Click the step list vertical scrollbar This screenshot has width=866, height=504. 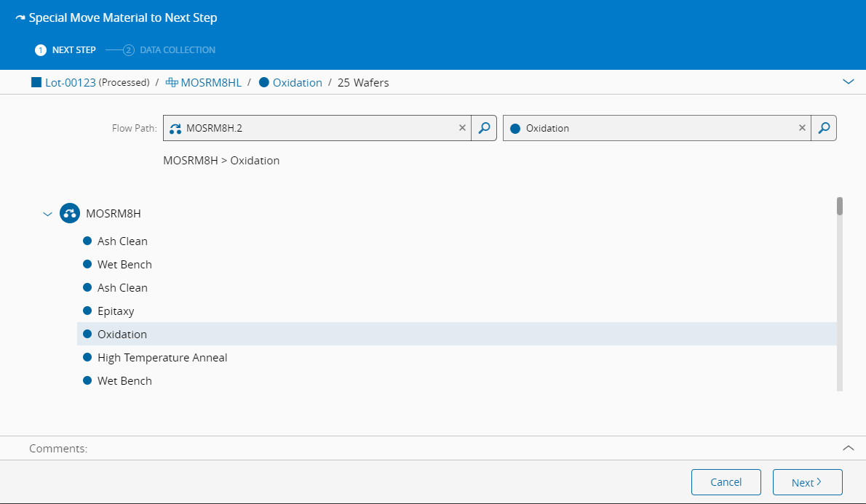pos(840,291)
